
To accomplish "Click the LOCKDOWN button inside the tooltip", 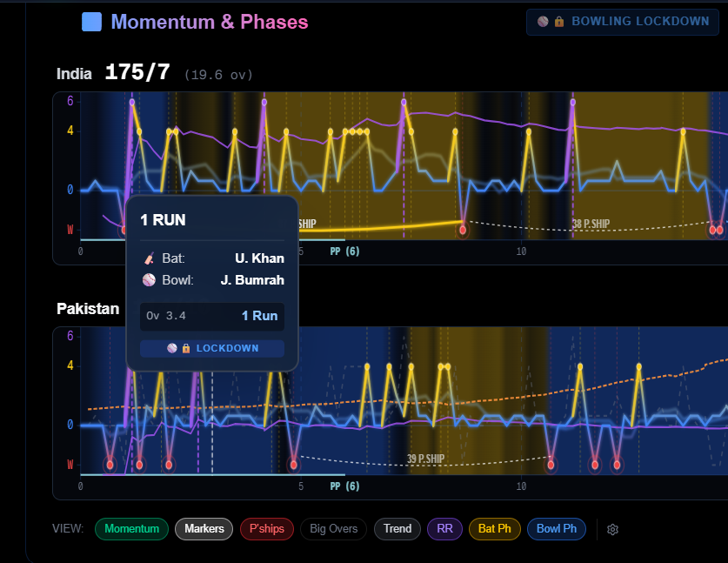I will (x=211, y=348).
